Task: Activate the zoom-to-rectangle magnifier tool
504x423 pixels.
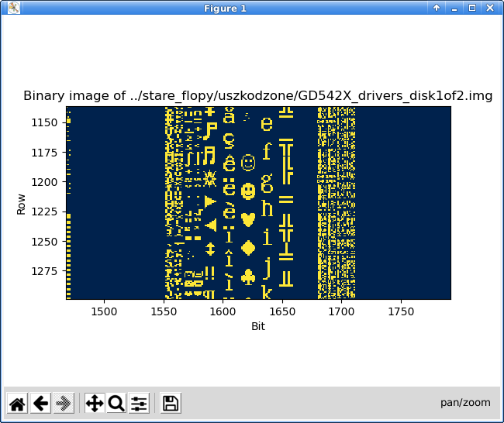Action: (x=116, y=403)
